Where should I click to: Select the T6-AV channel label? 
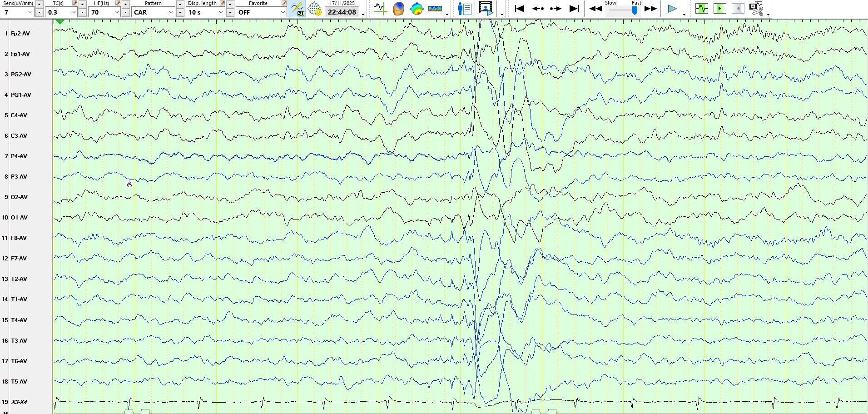[19, 361]
